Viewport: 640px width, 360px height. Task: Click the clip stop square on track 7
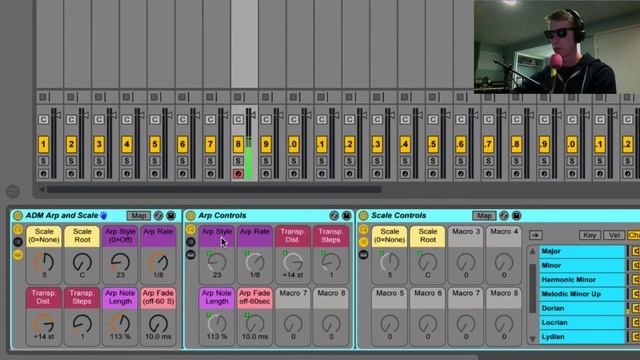point(210,97)
